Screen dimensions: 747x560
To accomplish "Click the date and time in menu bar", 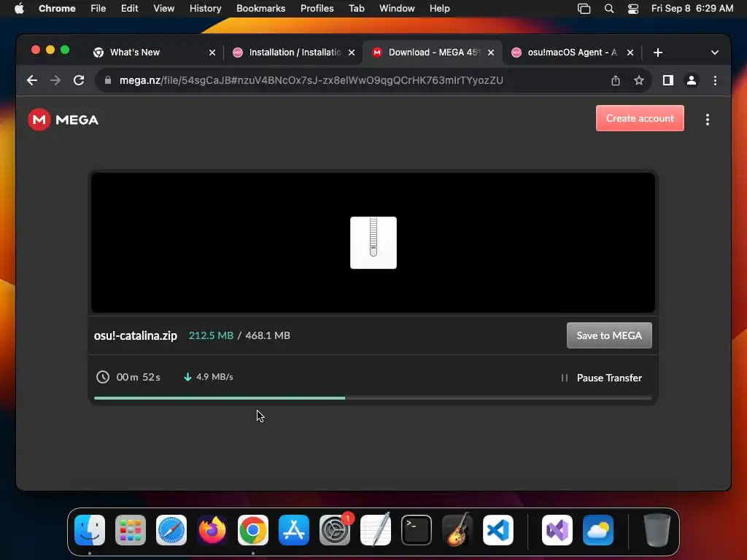I will tap(692, 9).
